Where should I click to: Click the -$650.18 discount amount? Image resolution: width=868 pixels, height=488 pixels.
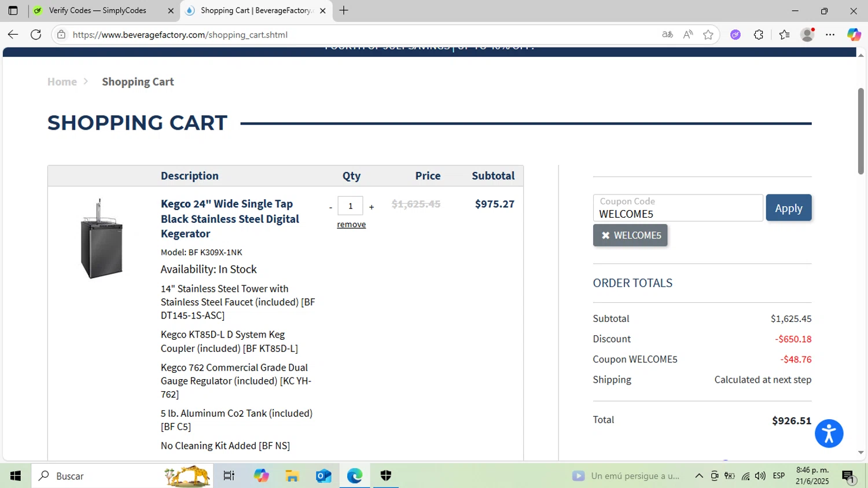pos(793,339)
